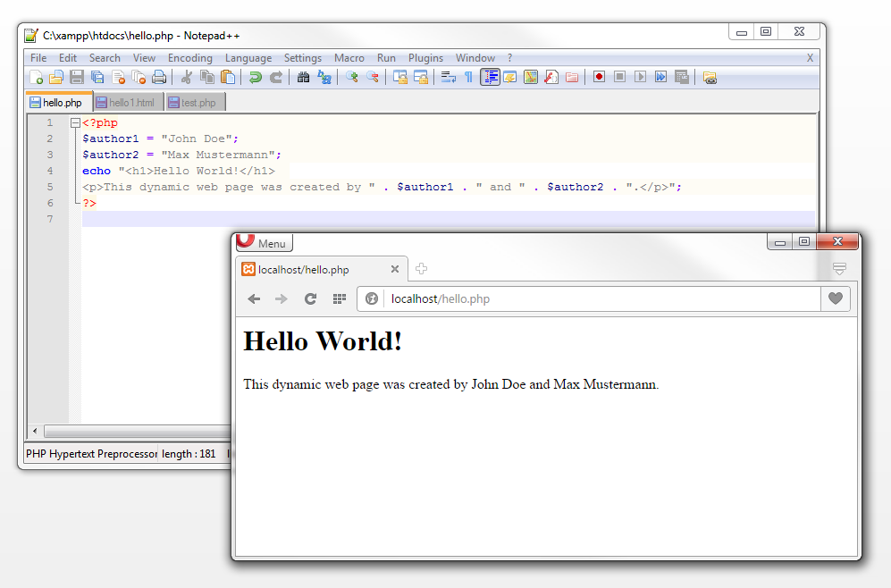This screenshot has height=588, width=891.
Task: Reload the page in Opera
Action: 310,298
